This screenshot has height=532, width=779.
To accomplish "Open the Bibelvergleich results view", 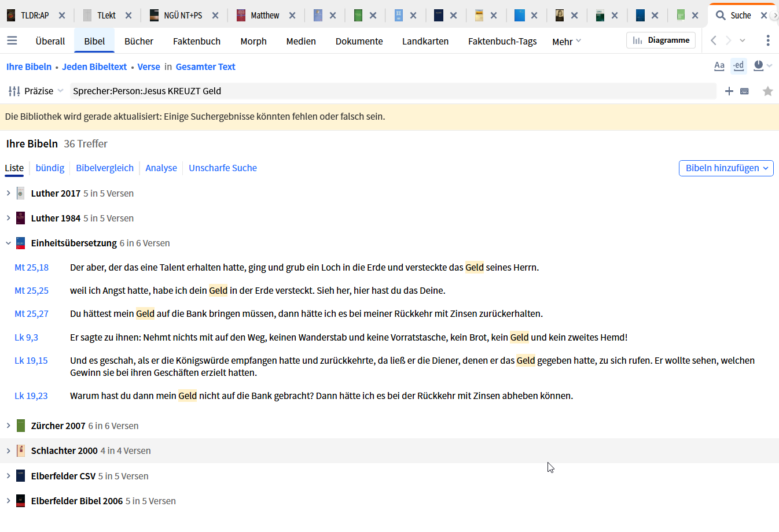I will (x=105, y=168).
